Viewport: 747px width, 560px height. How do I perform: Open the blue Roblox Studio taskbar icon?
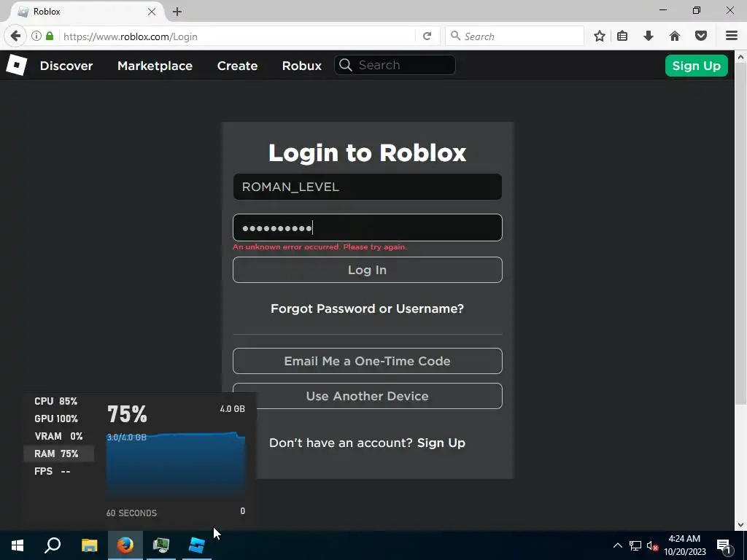coord(197,545)
